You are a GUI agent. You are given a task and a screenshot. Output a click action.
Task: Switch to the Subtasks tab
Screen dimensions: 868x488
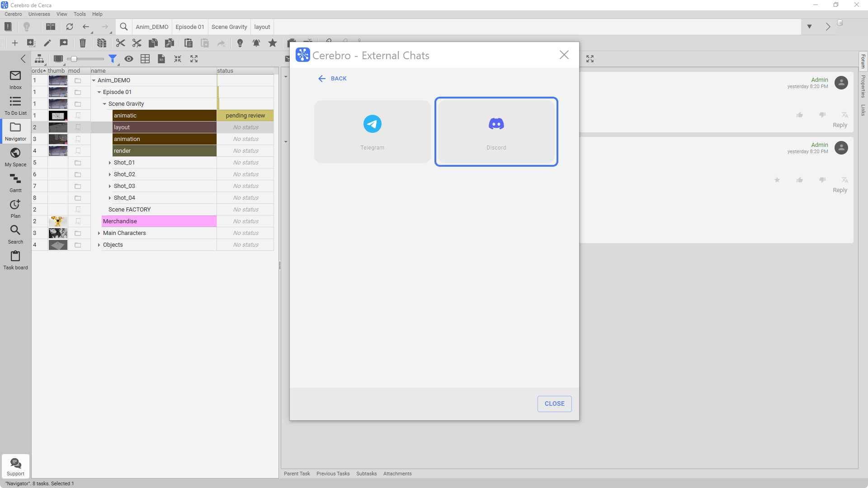pyautogui.click(x=366, y=474)
